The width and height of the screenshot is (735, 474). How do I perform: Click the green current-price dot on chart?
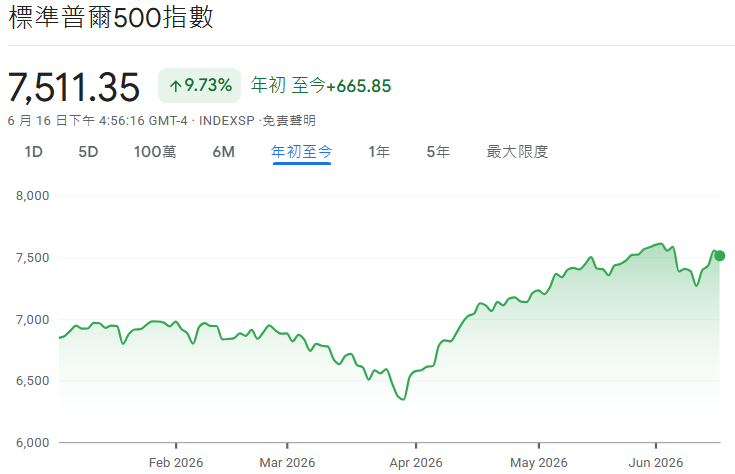pyautogui.click(x=720, y=256)
